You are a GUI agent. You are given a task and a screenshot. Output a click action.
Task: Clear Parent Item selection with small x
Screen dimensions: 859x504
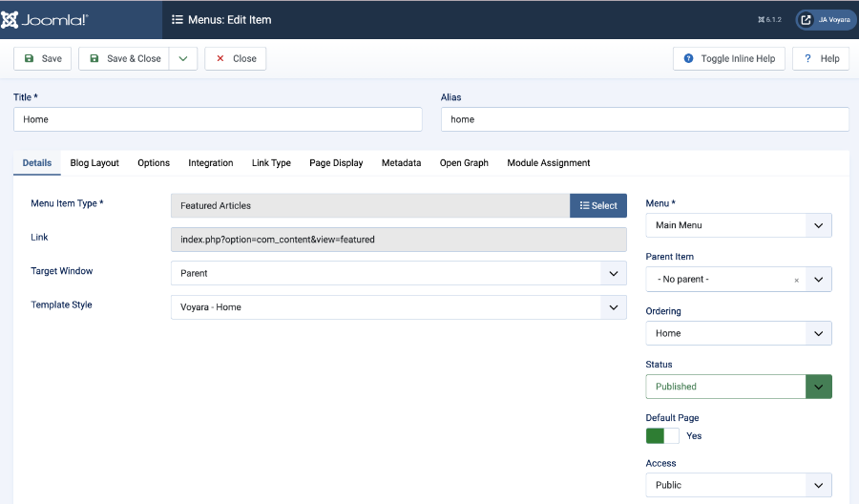pos(797,281)
